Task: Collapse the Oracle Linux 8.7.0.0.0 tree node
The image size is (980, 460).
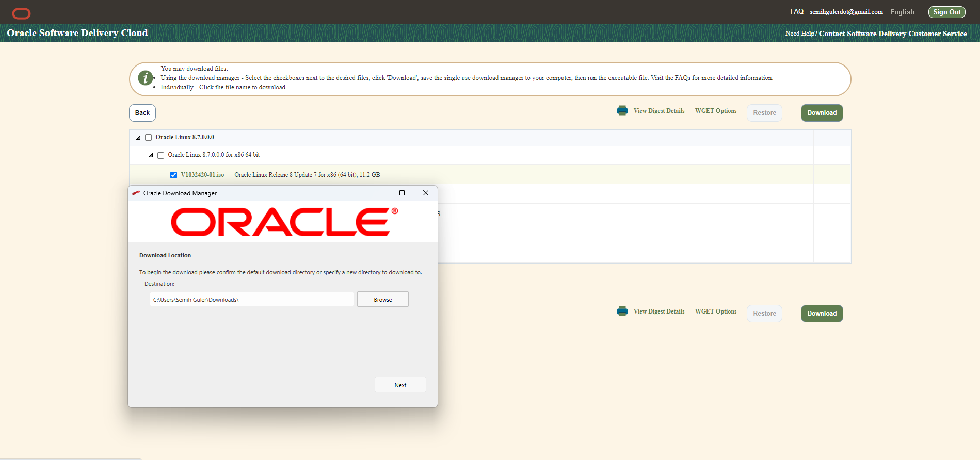Action: pos(138,138)
